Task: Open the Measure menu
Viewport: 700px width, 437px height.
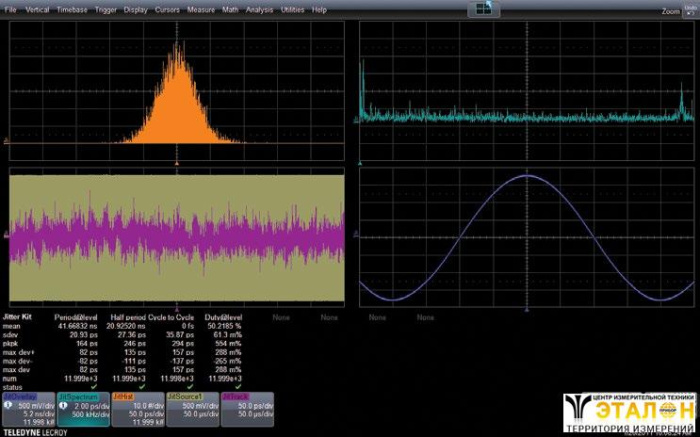Action: pyautogui.click(x=201, y=9)
